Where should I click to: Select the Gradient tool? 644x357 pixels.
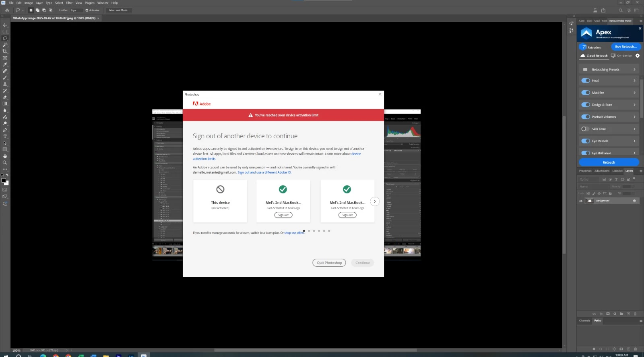(x=5, y=104)
